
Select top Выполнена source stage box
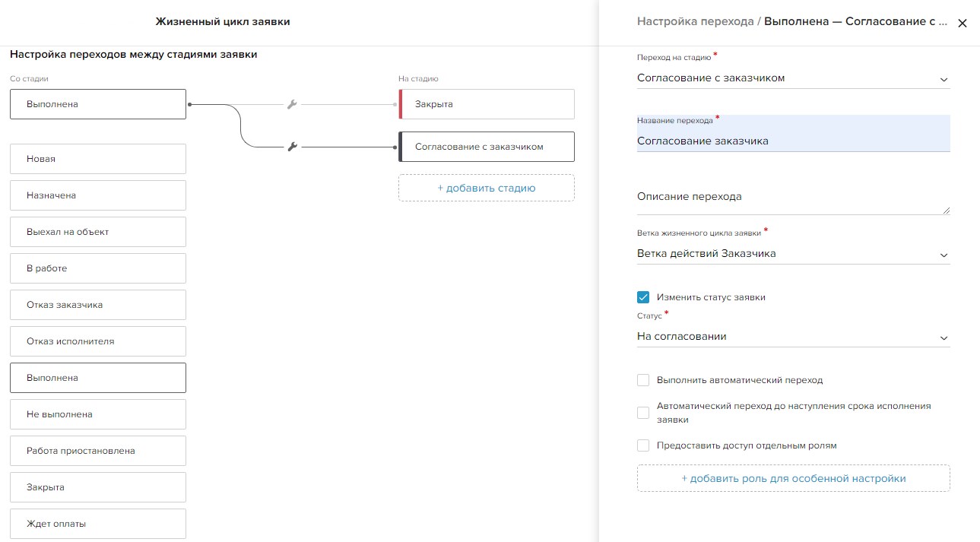[98, 104]
